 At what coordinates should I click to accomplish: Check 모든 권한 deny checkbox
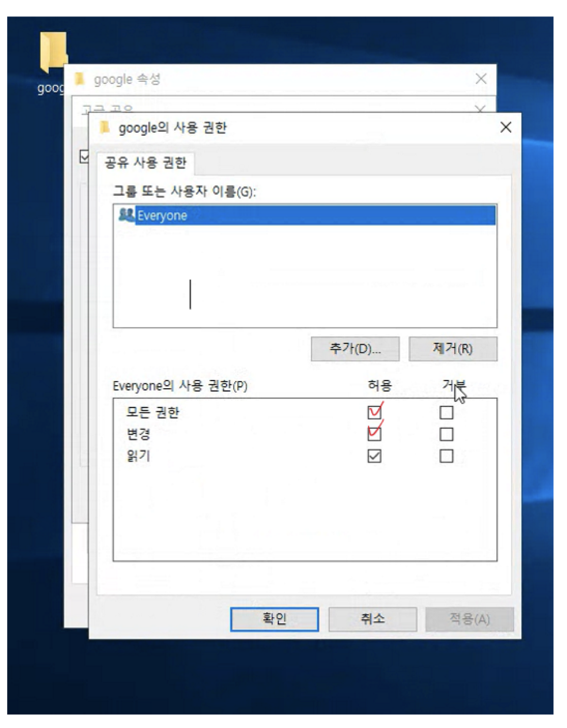point(446,412)
